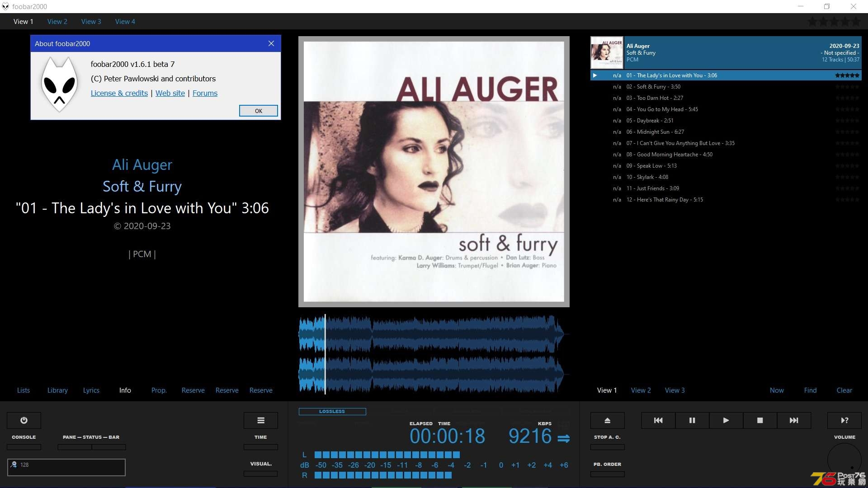
Task: Skip to the previous track
Action: pos(658,420)
